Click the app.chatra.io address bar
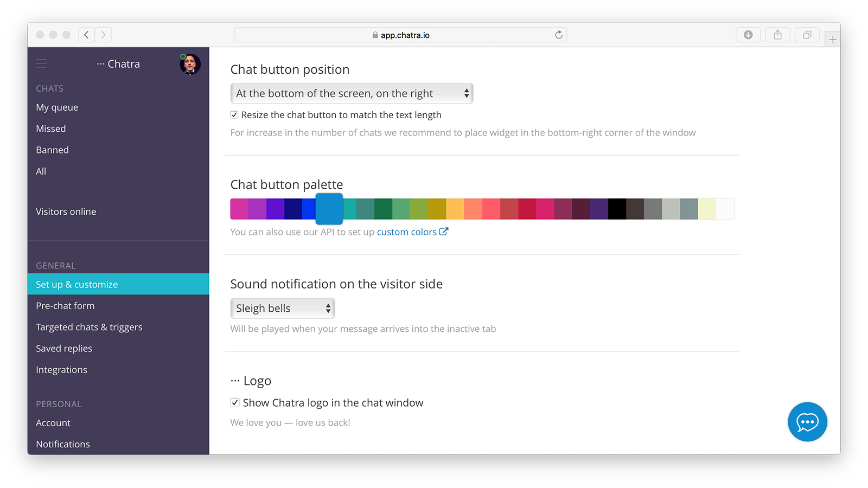The width and height of the screenshot is (868, 488). point(400,35)
